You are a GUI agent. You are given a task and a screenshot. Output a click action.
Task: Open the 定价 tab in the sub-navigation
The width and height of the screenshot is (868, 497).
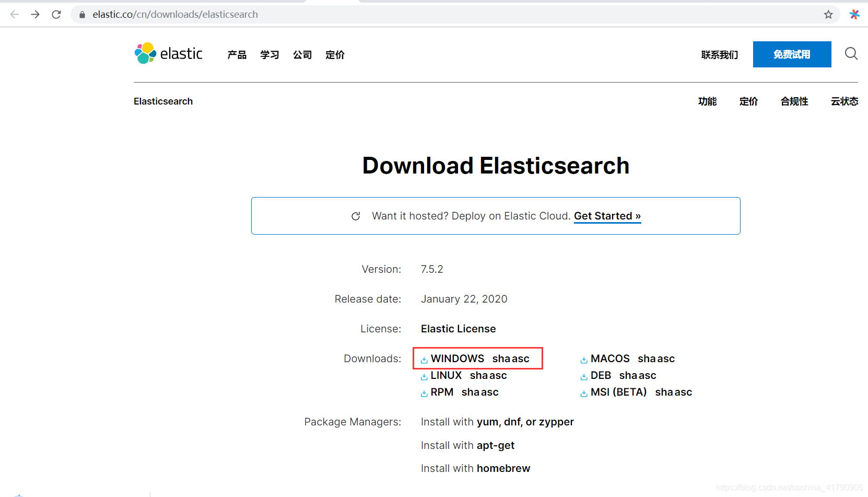point(748,101)
